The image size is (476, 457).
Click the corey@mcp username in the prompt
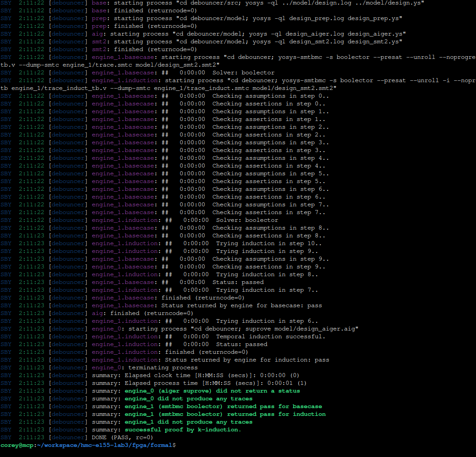(16, 445)
